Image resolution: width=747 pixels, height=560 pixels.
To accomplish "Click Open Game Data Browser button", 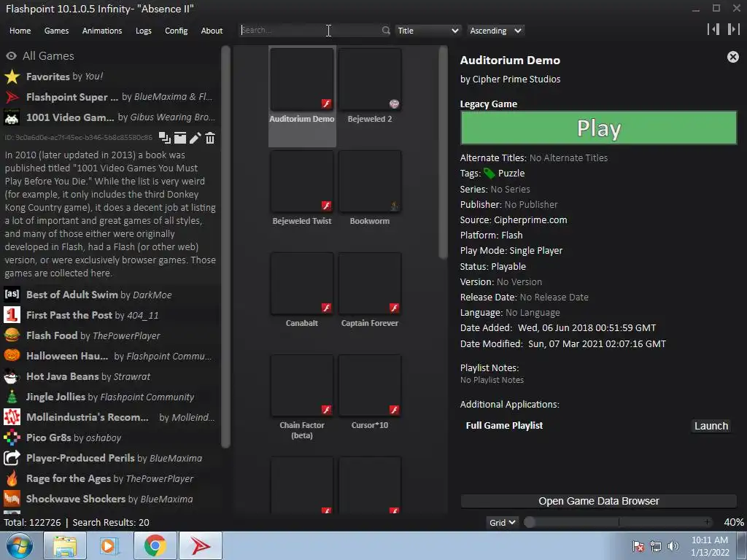I will [598, 501].
